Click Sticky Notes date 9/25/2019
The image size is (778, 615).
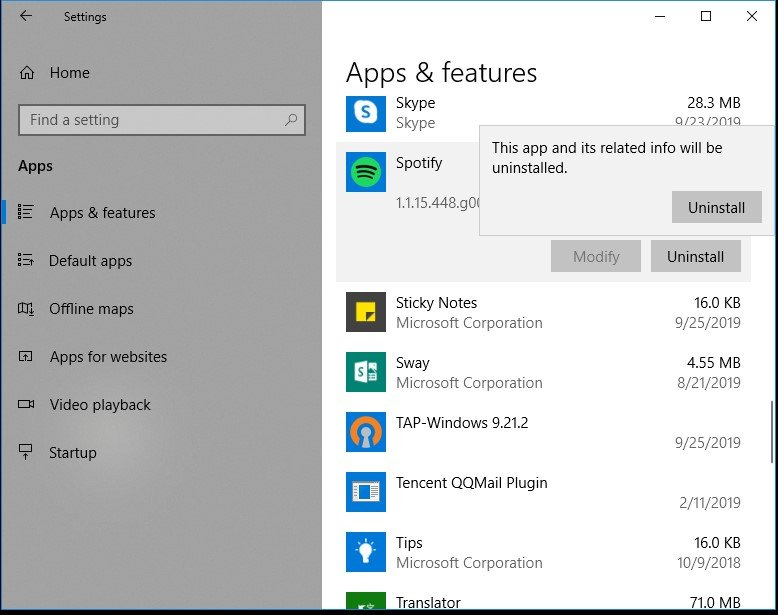pyautogui.click(x=708, y=323)
